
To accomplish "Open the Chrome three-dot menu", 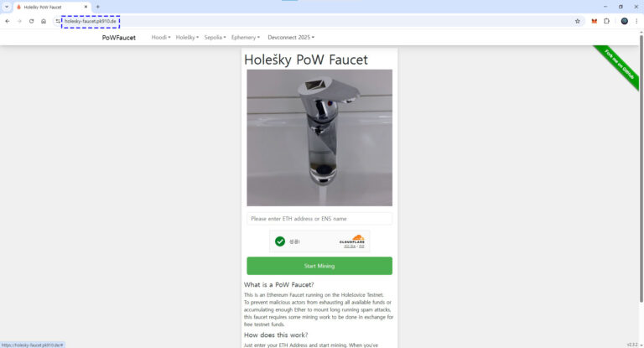I will [636, 21].
